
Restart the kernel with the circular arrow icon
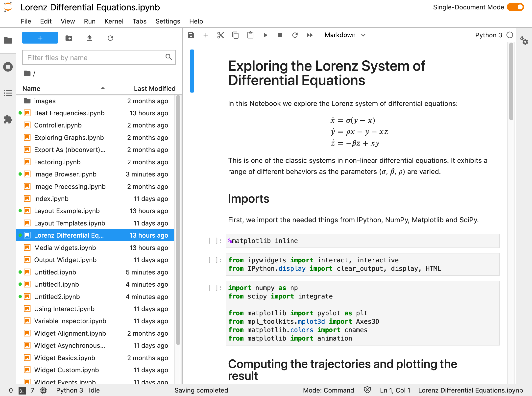pos(295,35)
